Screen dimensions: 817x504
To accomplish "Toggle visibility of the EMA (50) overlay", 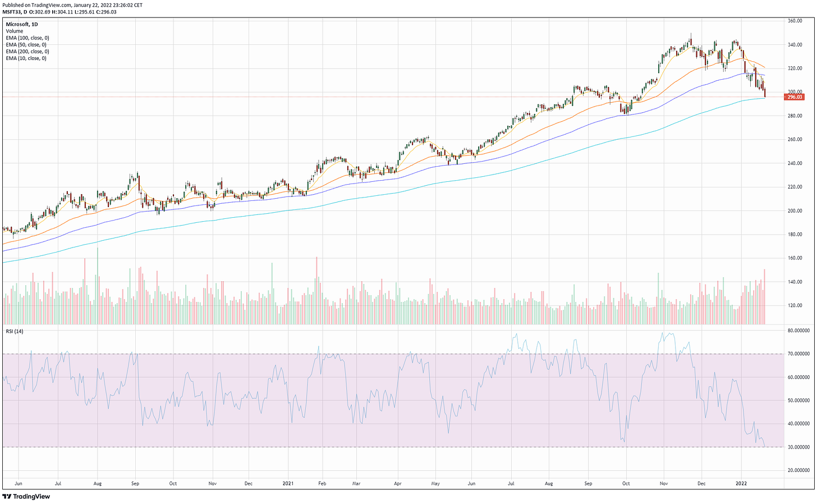I will click(x=25, y=44).
